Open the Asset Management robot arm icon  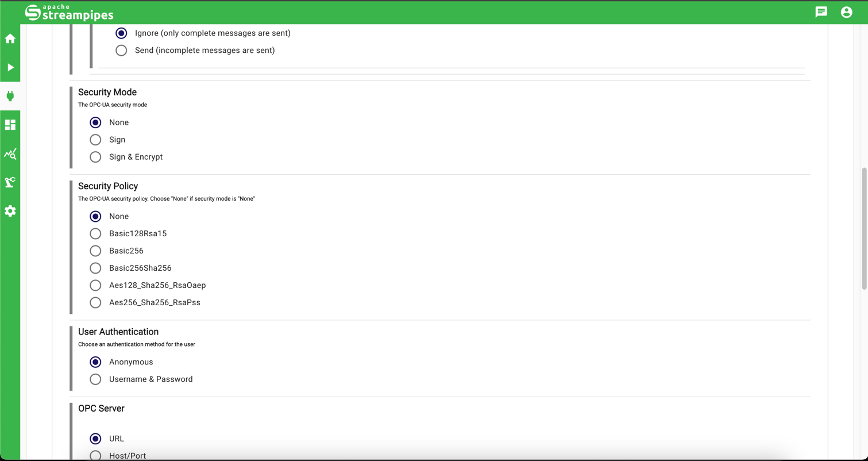point(10,182)
